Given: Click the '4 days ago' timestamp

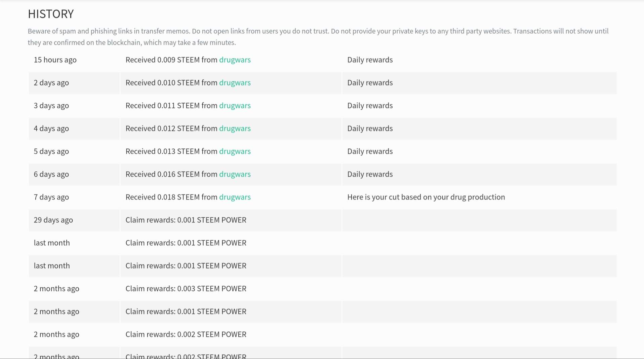Looking at the screenshot, I should click(51, 129).
